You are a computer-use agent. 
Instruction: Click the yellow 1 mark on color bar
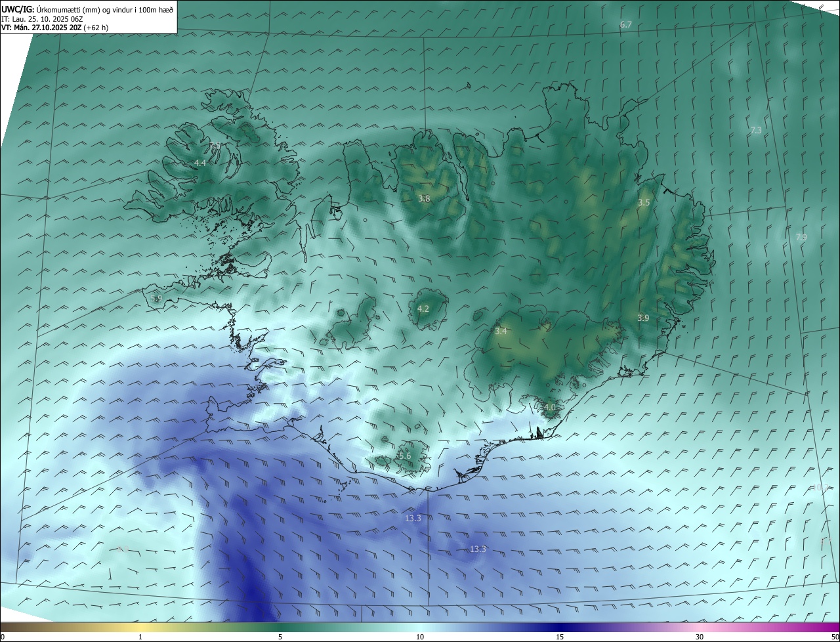click(140, 637)
